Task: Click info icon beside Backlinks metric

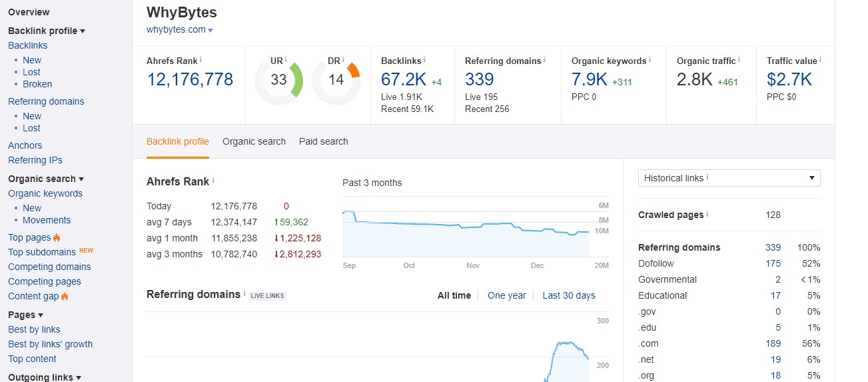Action: coord(424,59)
